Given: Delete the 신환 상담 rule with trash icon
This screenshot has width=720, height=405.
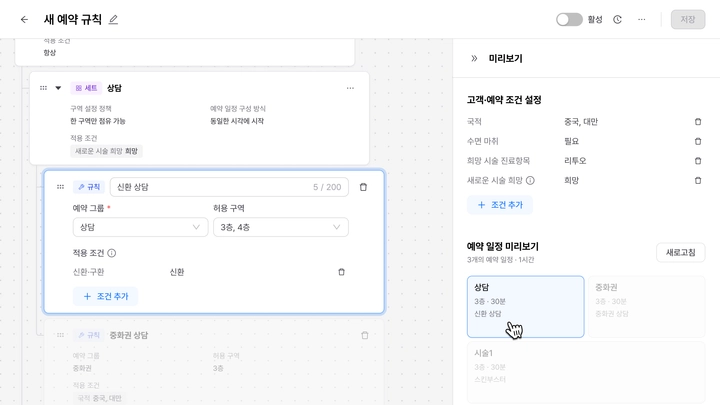Looking at the screenshot, I should 363,187.
